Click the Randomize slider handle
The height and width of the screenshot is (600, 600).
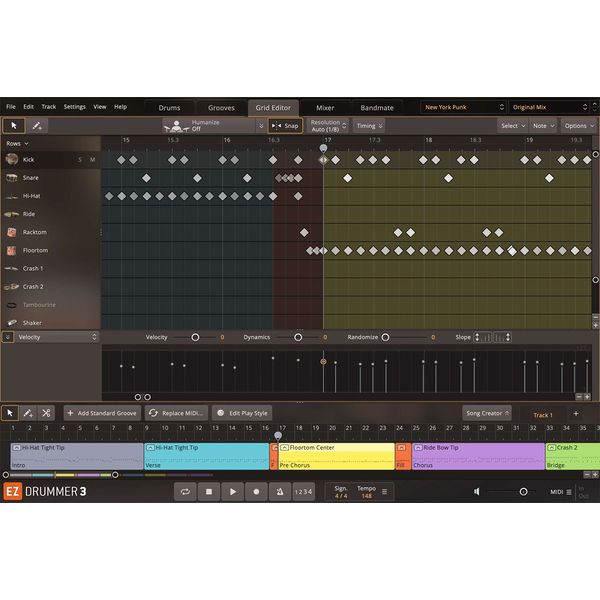pyautogui.click(x=385, y=337)
